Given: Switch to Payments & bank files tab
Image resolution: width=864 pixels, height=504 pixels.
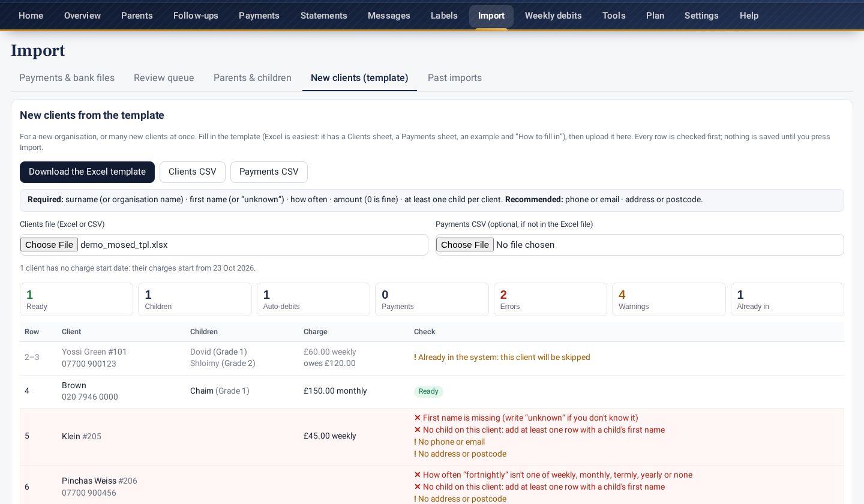Looking at the screenshot, I should [x=67, y=78].
